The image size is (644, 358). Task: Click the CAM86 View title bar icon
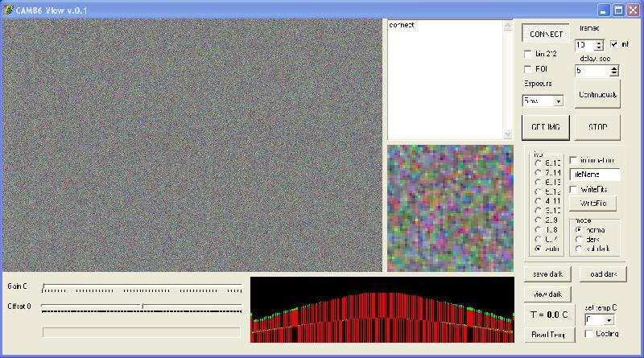[8, 10]
